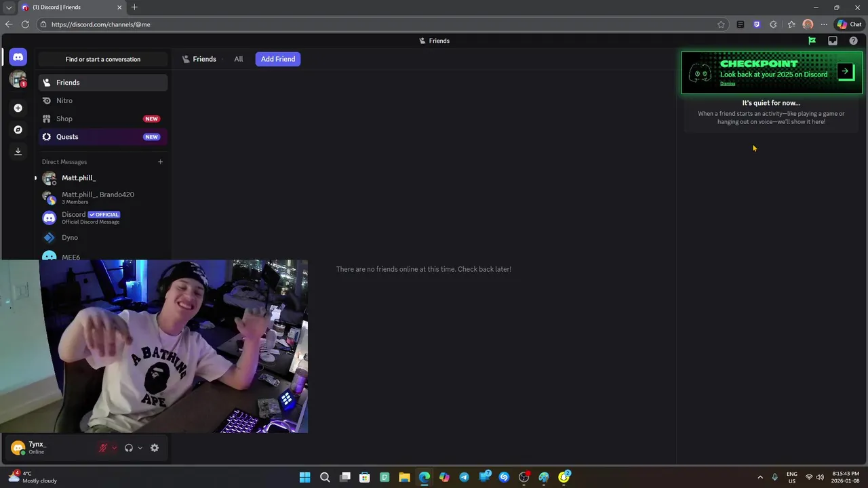Open Snapchat icon on the taskbar
Image resolution: width=868 pixels, height=488 pixels.
[564, 477]
